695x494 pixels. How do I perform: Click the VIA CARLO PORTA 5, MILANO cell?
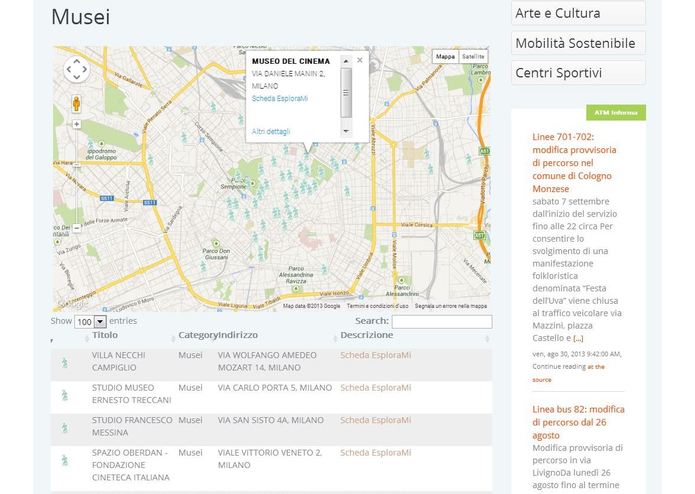(x=275, y=388)
